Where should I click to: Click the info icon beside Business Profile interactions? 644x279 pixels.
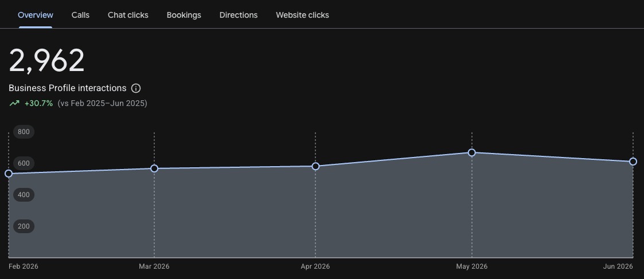(136, 88)
